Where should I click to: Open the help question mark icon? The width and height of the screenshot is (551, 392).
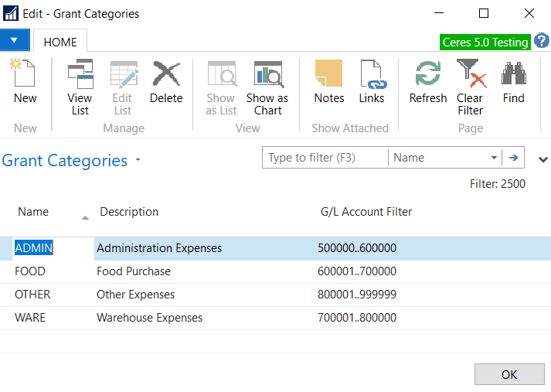[x=541, y=42]
